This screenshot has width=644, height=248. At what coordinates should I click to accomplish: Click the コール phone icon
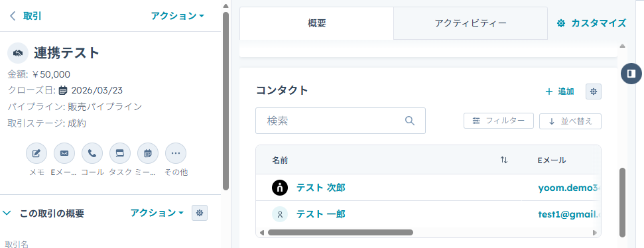pyautogui.click(x=92, y=154)
